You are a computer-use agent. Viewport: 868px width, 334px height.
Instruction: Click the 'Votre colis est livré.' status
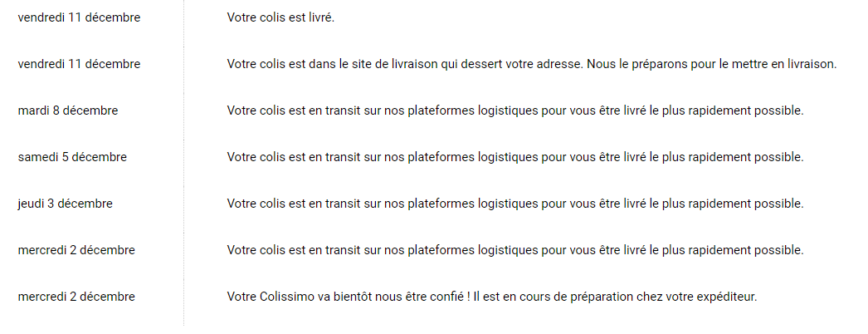tap(280, 17)
